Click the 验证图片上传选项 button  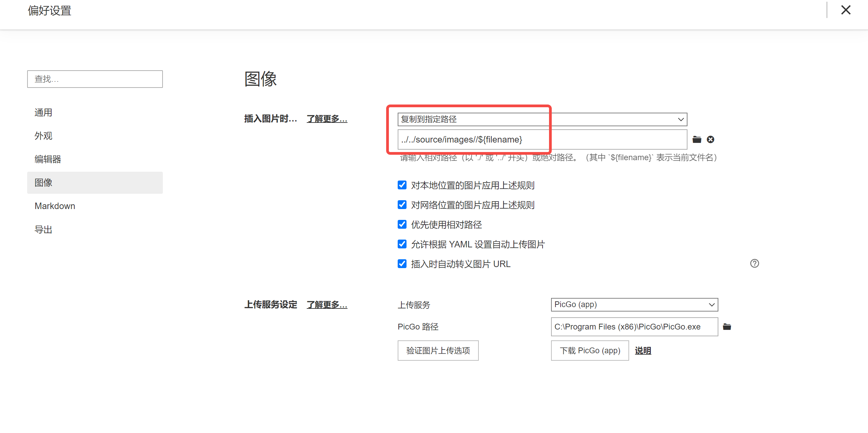(x=438, y=351)
